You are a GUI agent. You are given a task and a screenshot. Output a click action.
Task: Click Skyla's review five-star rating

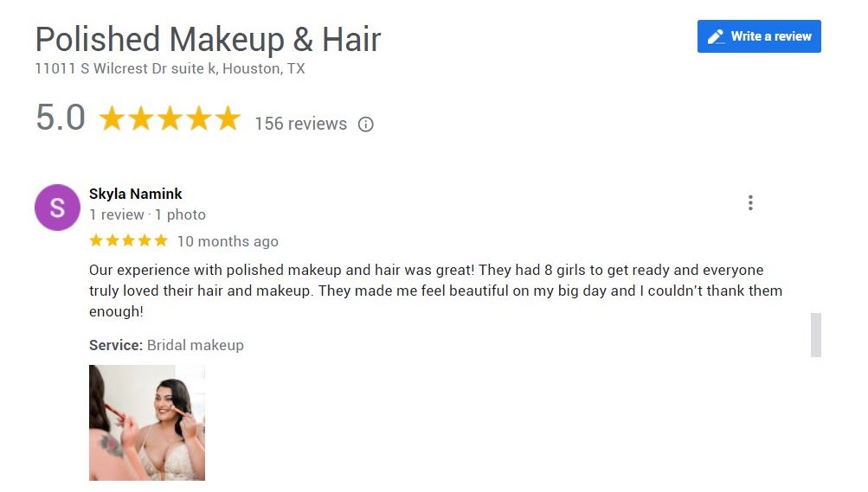point(128,240)
